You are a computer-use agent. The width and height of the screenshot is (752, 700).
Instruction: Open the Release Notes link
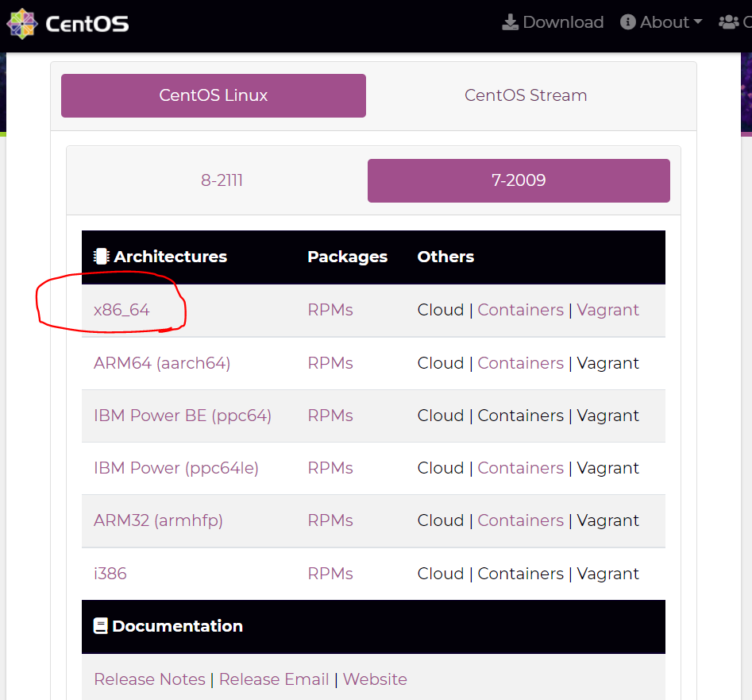point(149,679)
